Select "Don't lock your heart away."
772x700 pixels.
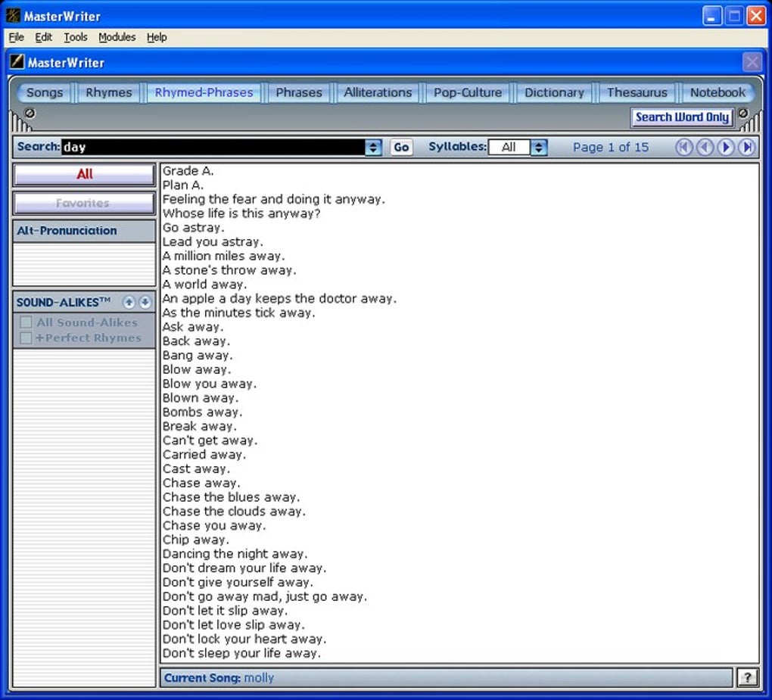click(x=244, y=639)
